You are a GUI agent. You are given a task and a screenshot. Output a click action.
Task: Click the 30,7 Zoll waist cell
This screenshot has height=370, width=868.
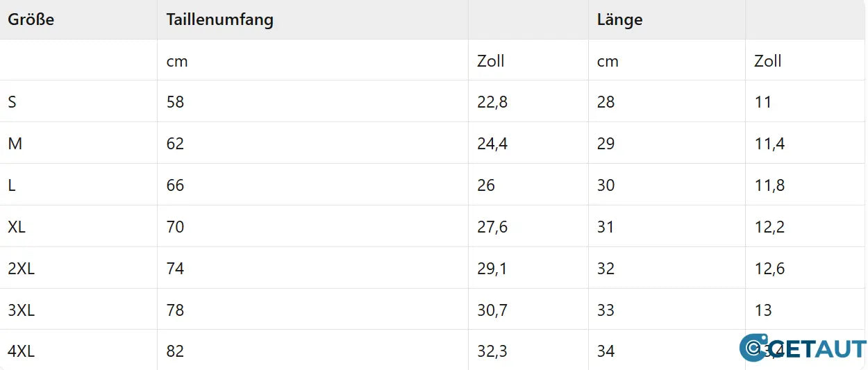492,310
